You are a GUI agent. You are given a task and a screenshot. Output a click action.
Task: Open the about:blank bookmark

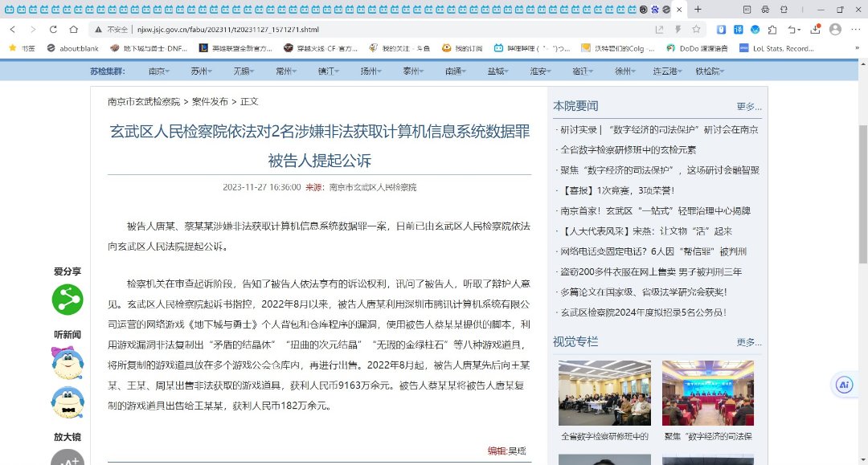point(73,48)
